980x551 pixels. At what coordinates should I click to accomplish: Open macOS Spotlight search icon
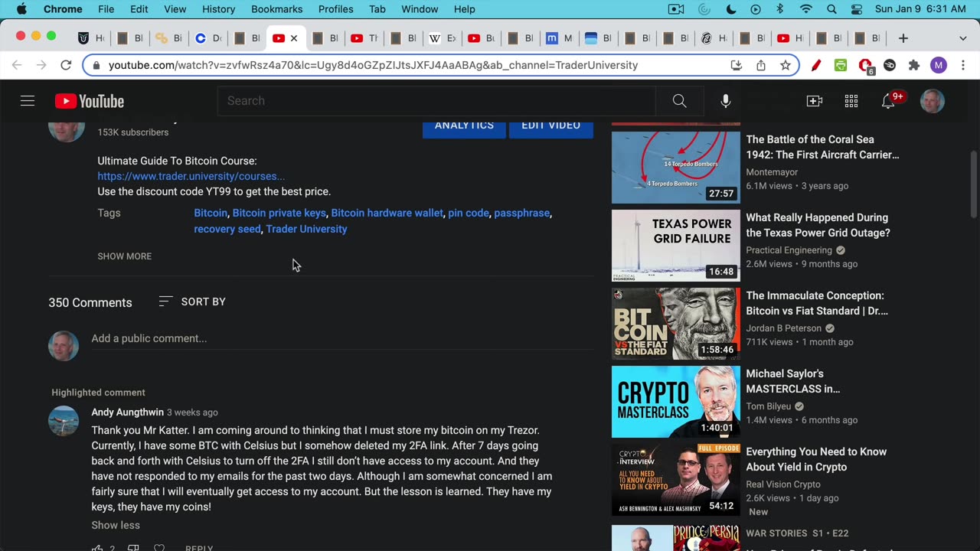(831, 9)
